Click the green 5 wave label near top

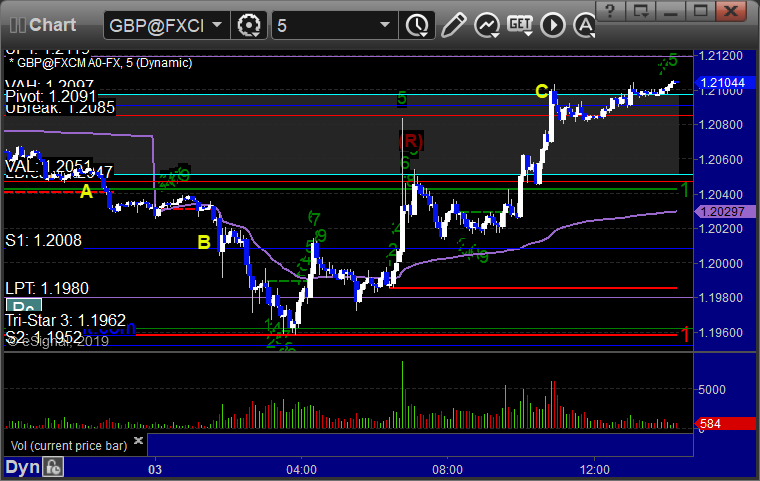coord(402,98)
